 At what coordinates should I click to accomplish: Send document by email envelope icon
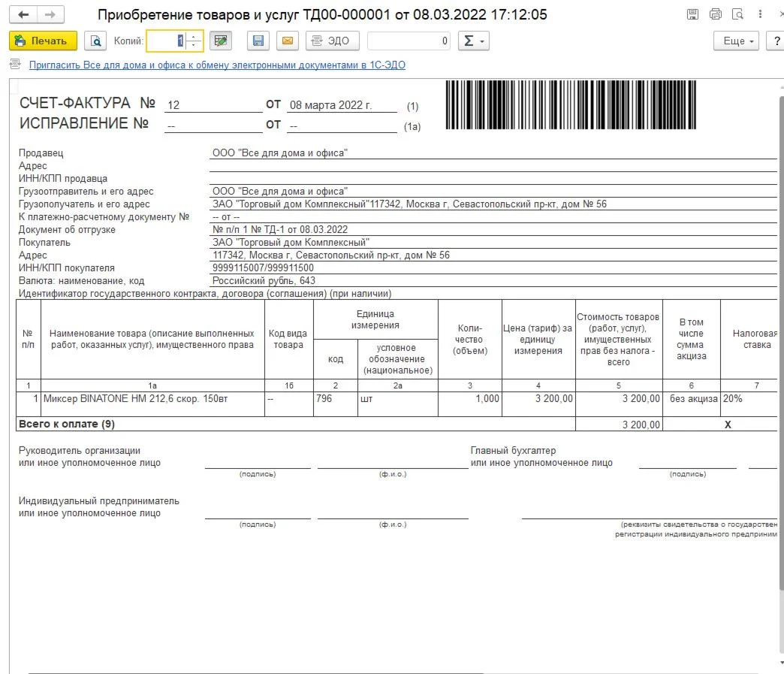(x=288, y=41)
